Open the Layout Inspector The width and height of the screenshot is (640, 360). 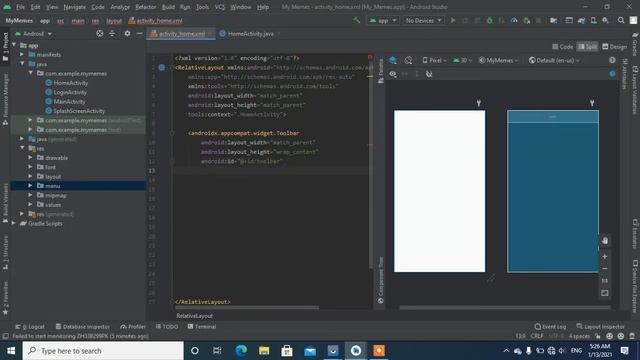(x=600, y=327)
